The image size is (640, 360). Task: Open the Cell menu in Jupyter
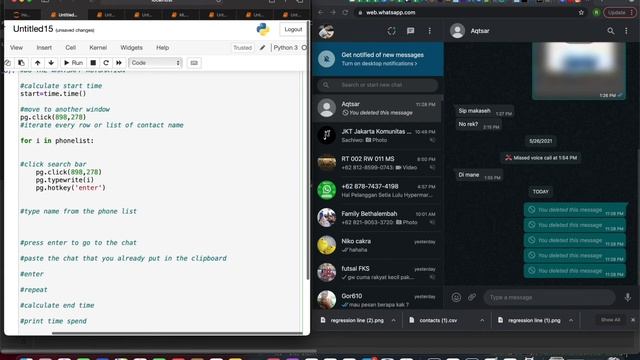click(x=71, y=48)
